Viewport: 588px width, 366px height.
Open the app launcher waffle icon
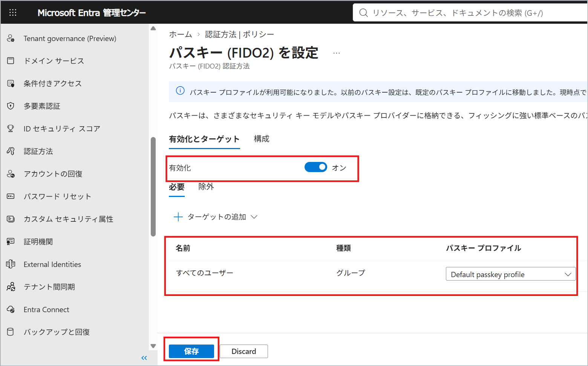click(13, 13)
